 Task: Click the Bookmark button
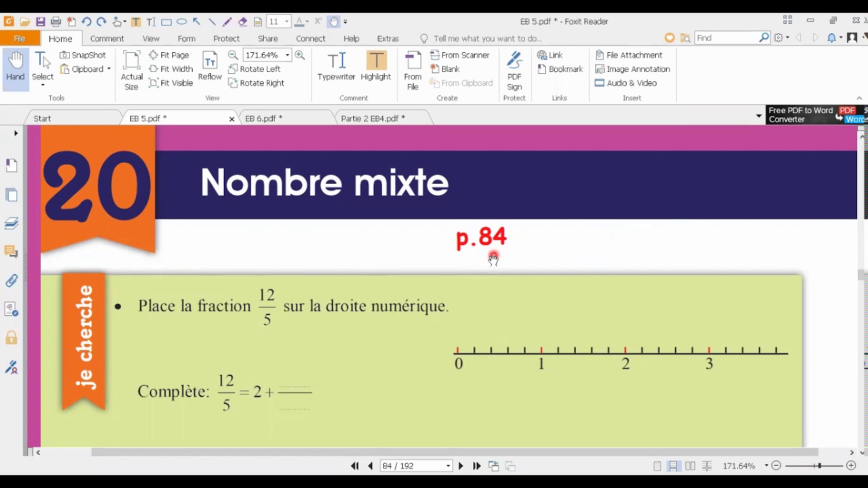click(x=560, y=69)
